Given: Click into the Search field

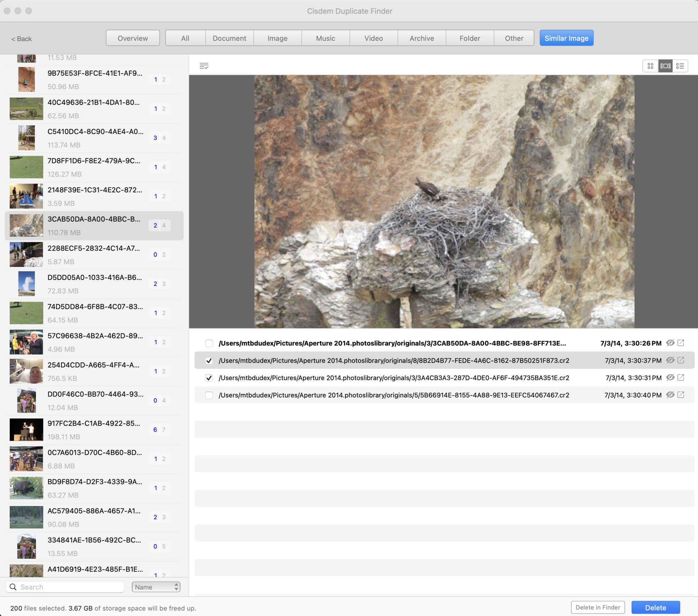Looking at the screenshot, I should [x=70, y=587].
